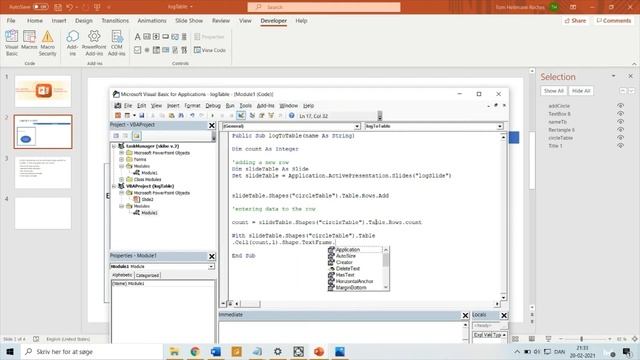The width and height of the screenshot is (640, 360).
Task: Open the Add-ins ribbon button
Action: (x=73, y=42)
